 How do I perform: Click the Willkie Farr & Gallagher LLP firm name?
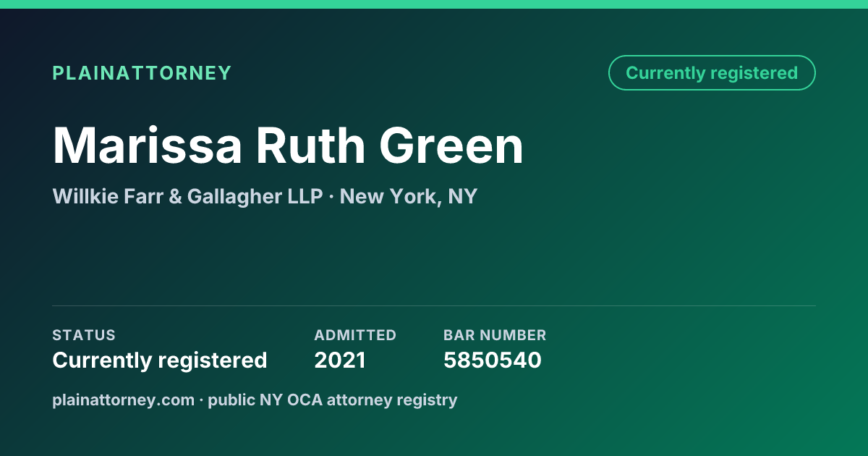tap(187, 196)
